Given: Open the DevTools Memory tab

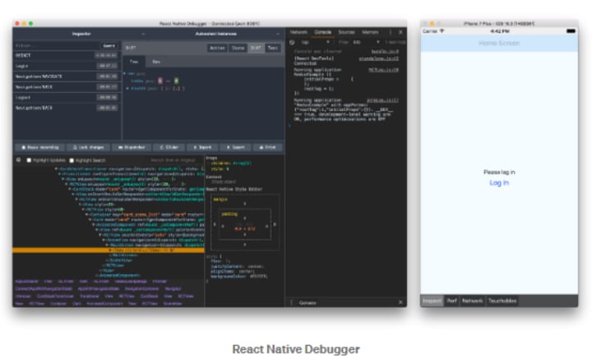Looking at the screenshot, I should pyautogui.click(x=370, y=32).
